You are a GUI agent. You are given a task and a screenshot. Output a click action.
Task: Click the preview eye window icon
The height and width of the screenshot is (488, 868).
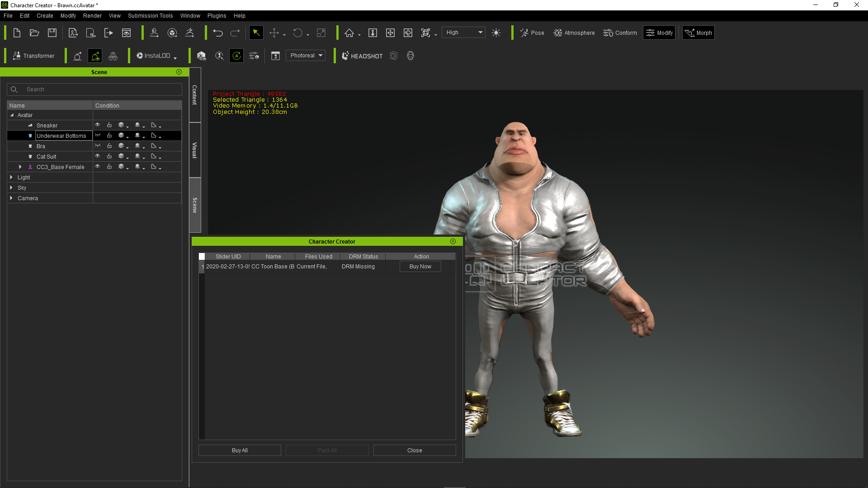click(x=127, y=33)
